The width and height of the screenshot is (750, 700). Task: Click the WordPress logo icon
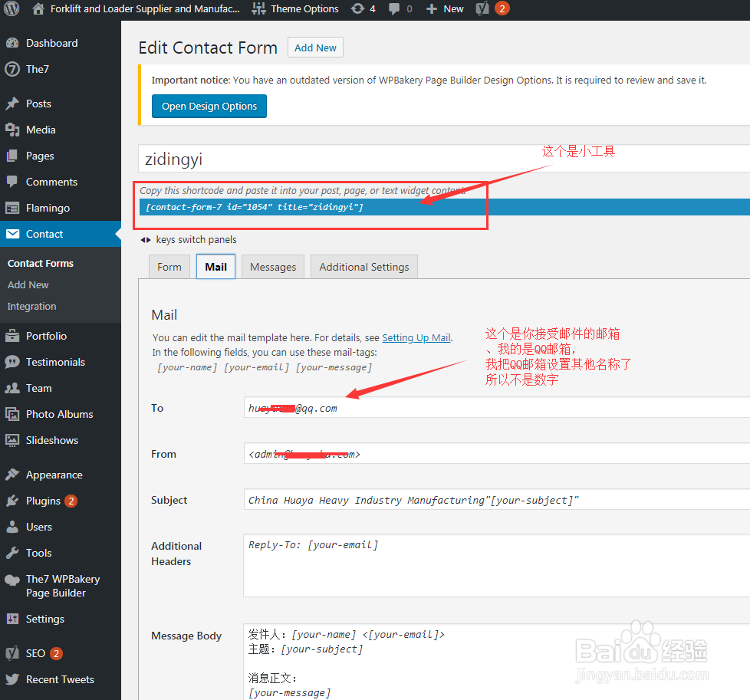coord(12,8)
